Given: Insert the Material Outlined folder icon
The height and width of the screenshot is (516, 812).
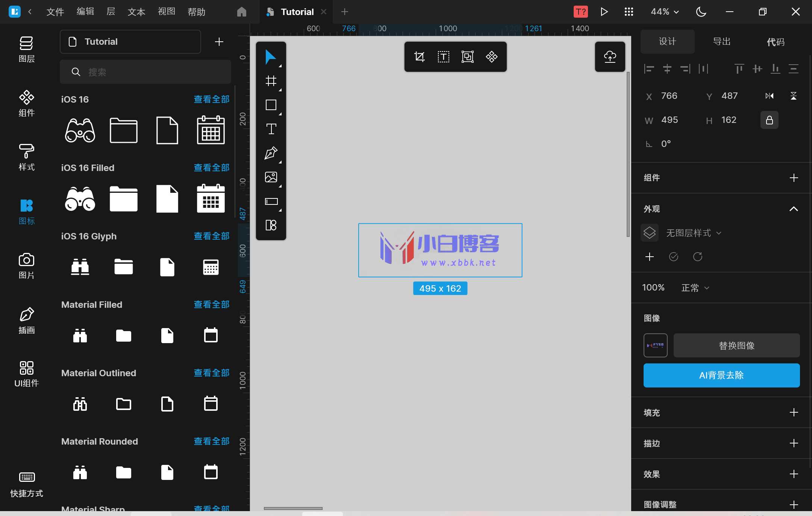Looking at the screenshot, I should (124, 404).
